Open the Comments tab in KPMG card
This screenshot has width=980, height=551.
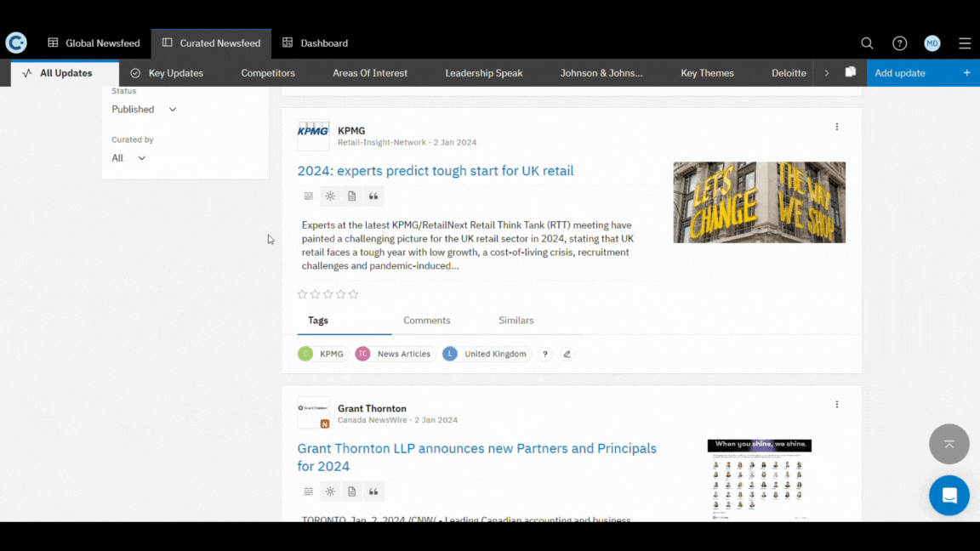coord(427,321)
